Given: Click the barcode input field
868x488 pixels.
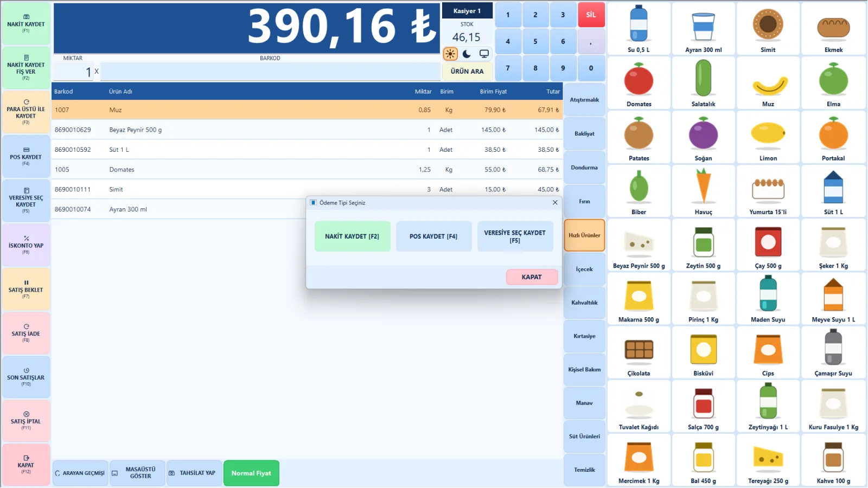Looking at the screenshot, I should 270,71.
